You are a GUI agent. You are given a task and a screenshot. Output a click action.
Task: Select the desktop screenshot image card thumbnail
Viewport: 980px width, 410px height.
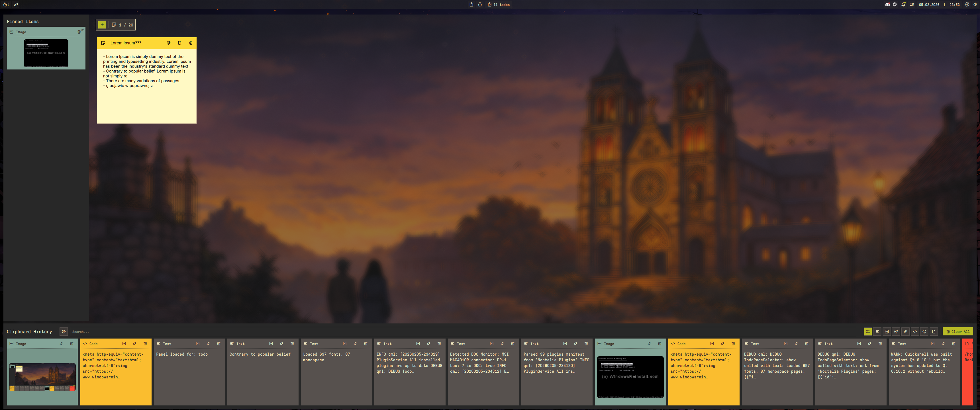pyautogui.click(x=42, y=377)
